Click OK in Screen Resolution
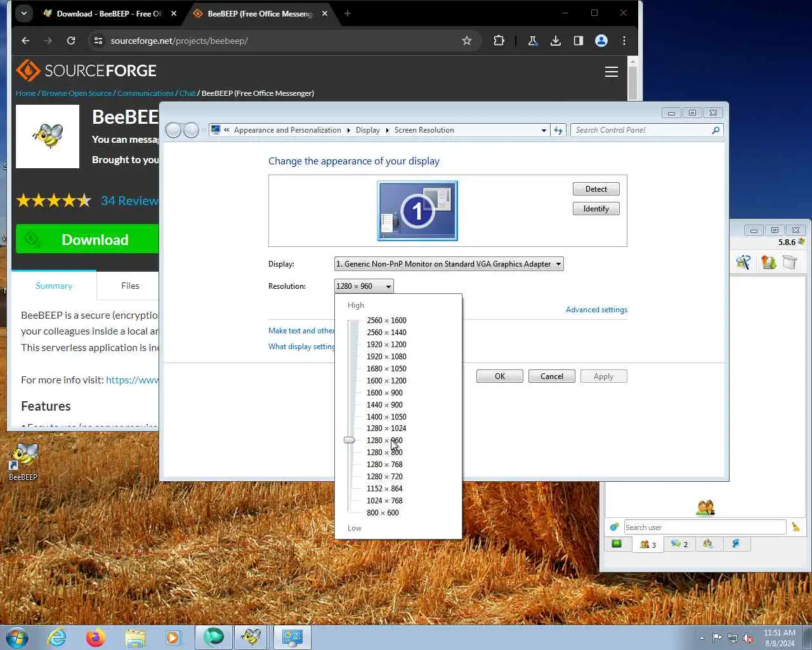Image resolution: width=812 pixels, height=650 pixels. [500, 376]
